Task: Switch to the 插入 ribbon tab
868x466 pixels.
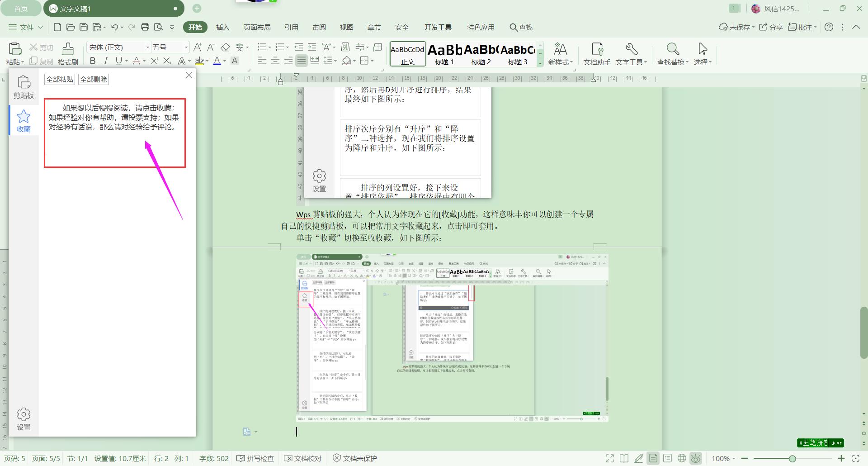Action: [x=222, y=27]
